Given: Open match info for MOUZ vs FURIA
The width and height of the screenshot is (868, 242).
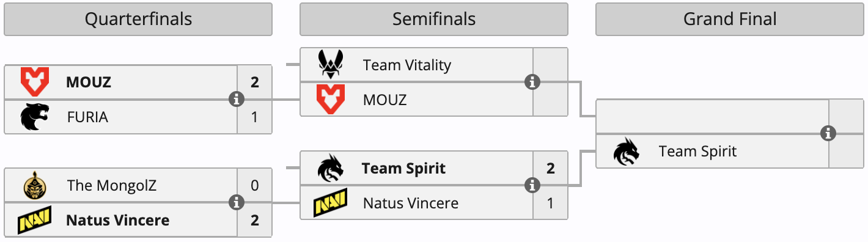Looking at the screenshot, I should click(237, 99).
